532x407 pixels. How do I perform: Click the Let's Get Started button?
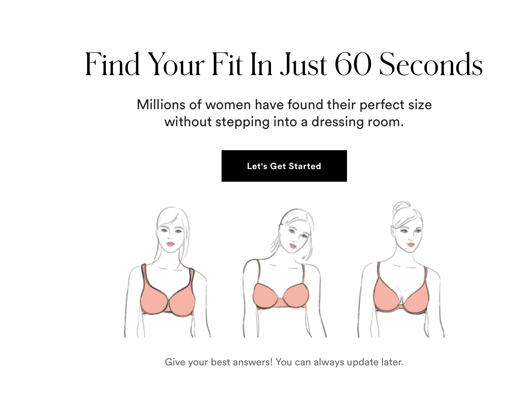point(284,166)
